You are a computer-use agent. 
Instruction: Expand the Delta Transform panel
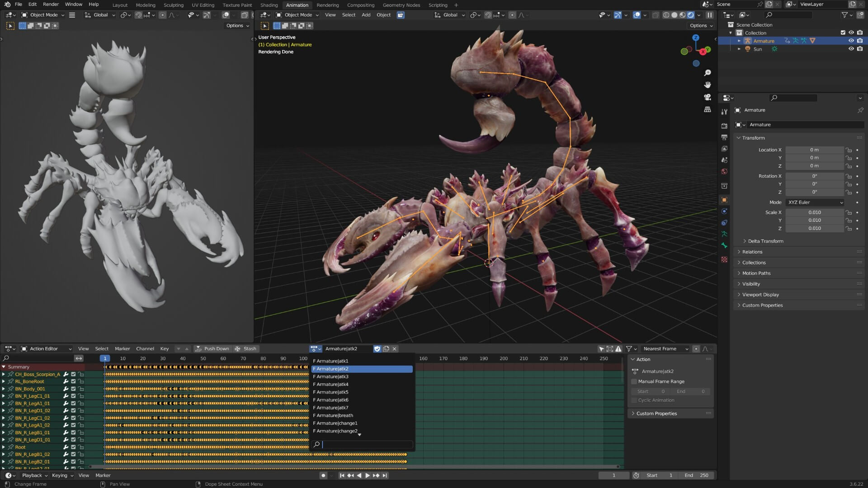click(765, 241)
